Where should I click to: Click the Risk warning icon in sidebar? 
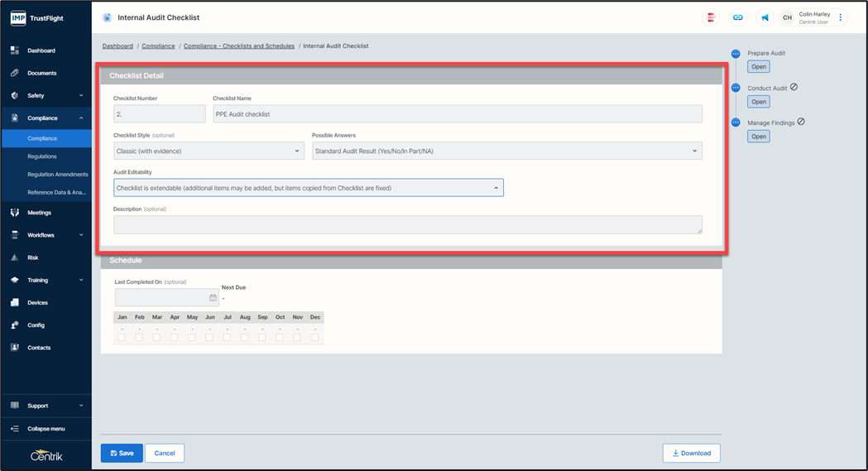click(15, 257)
